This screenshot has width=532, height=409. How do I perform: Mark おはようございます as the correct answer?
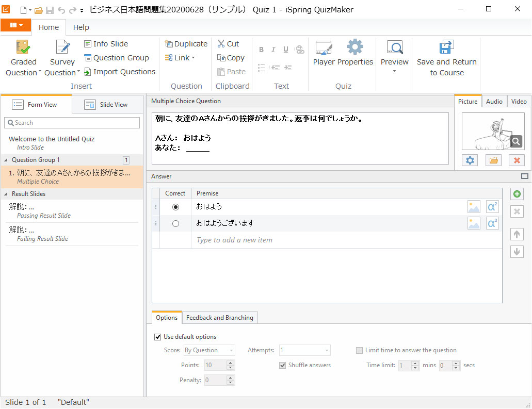click(x=175, y=224)
